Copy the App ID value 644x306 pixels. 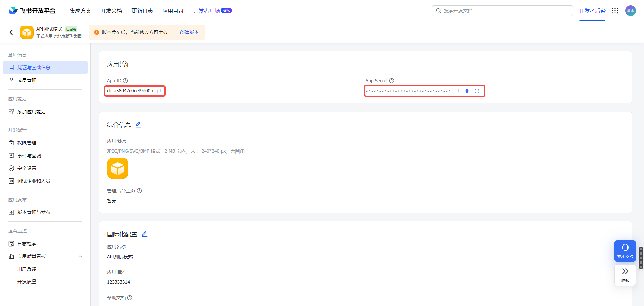[x=159, y=91]
